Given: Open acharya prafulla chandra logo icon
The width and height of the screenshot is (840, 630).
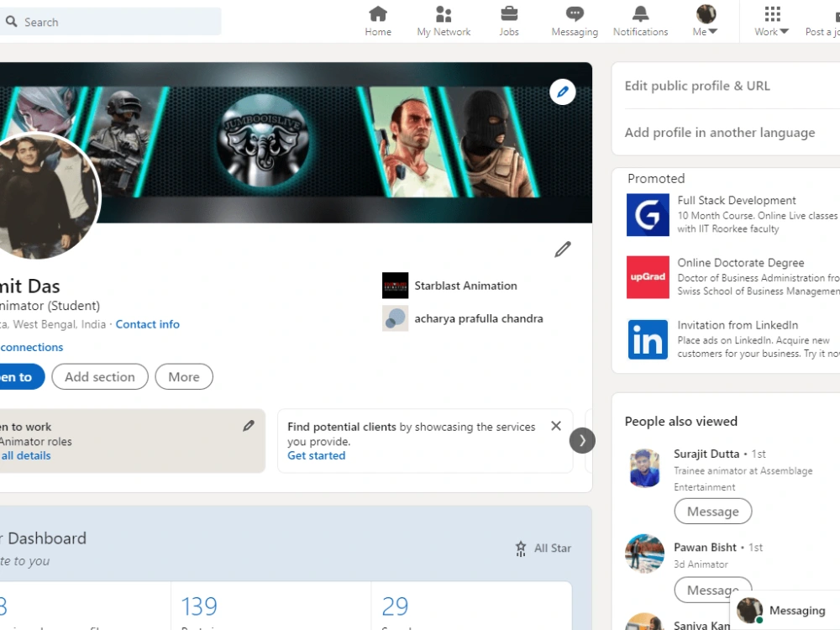Looking at the screenshot, I should [x=395, y=318].
